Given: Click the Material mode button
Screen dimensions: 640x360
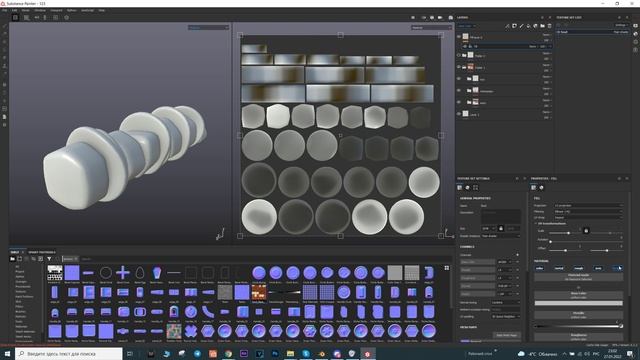Looking at the screenshot, I should point(578,277).
